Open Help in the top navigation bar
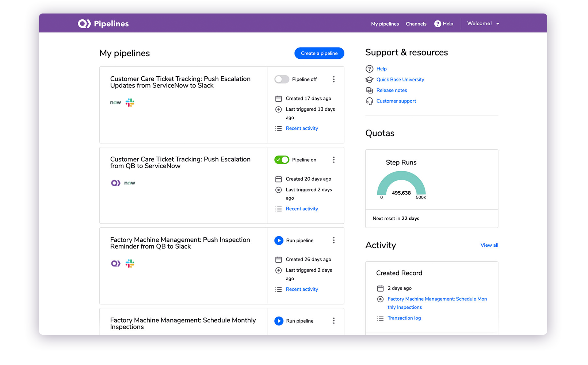Screen dimensions: 588x365 click(444, 24)
